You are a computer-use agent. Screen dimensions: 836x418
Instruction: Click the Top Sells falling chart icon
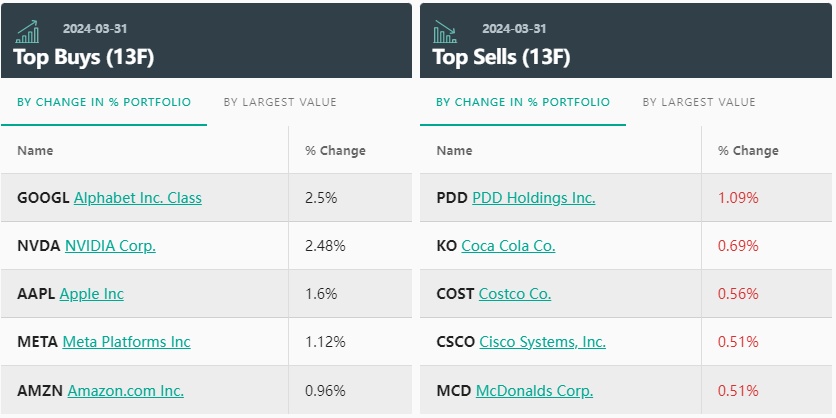(x=445, y=32)
